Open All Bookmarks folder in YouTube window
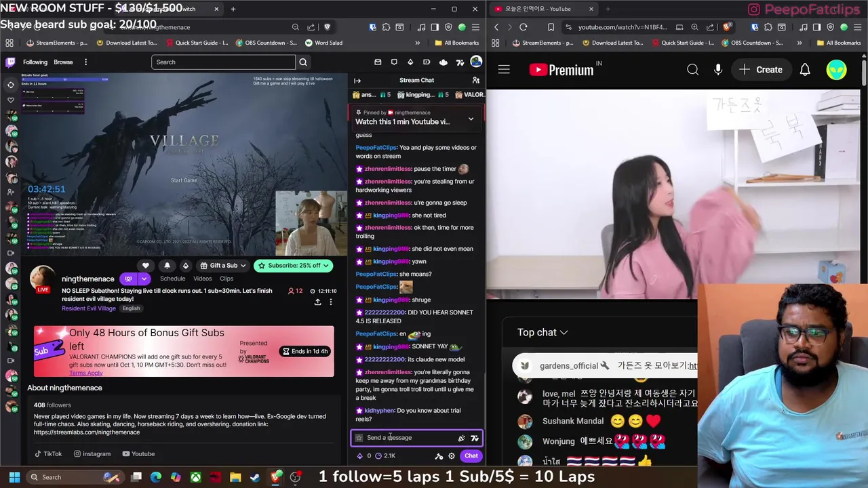Viewport: 868px width, 488px height. point(838,43)
